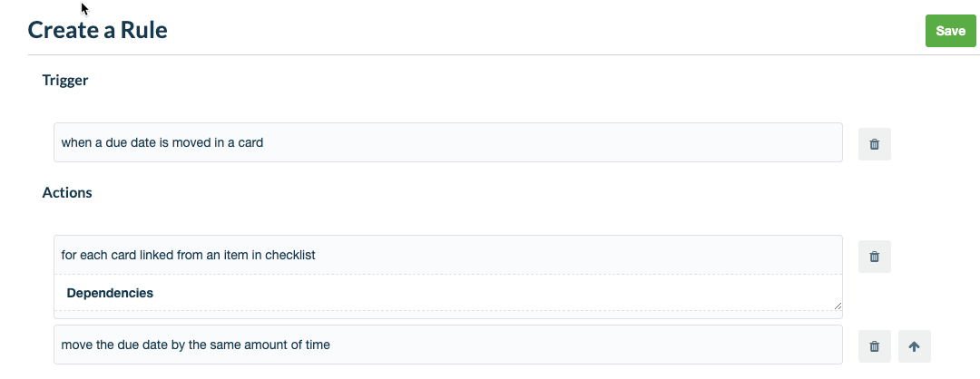Click the Actions section label
Viewport: 980px width, 379px height.
coord(67,192)
